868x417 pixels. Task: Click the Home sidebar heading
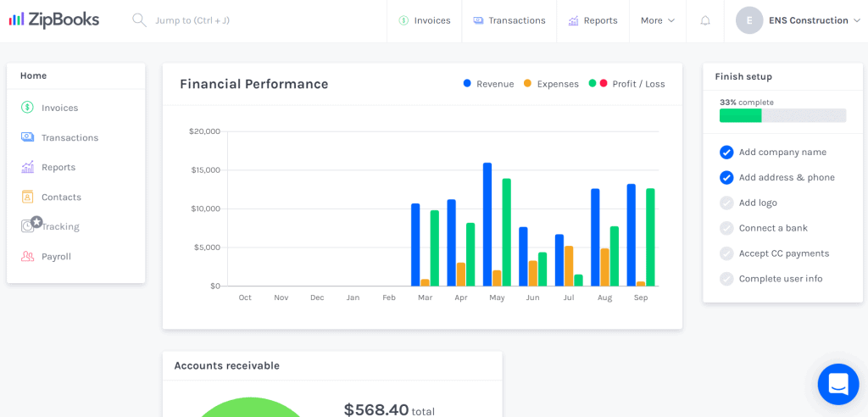click(33, 75)
